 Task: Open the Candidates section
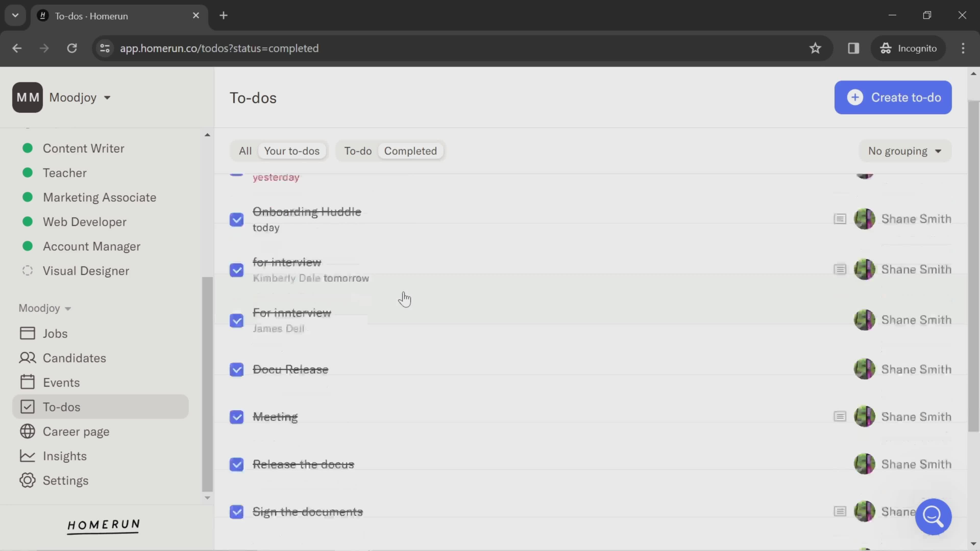coord(74,357)
